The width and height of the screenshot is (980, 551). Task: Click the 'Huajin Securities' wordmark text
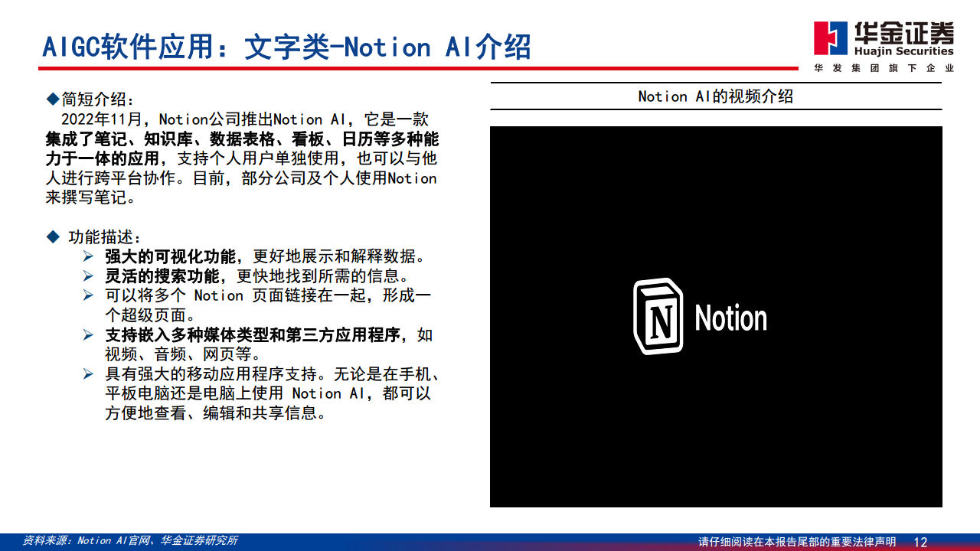[x=903, y=51]
